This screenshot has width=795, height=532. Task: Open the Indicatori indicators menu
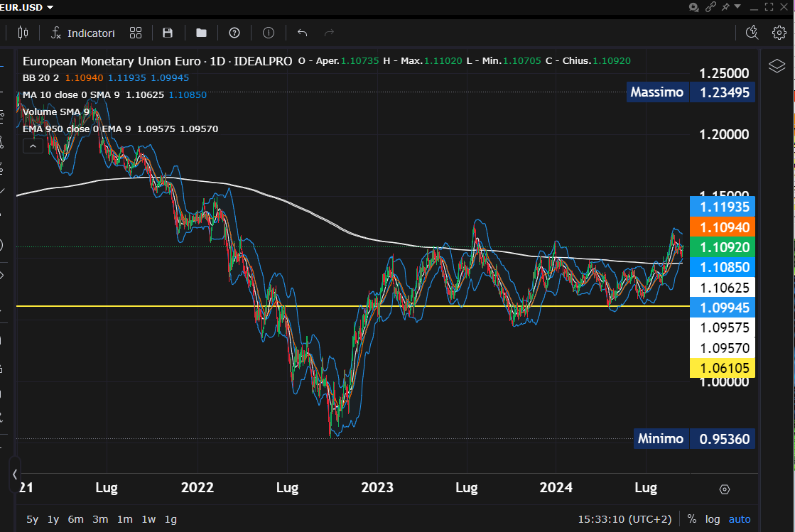(x=82, y=33)
